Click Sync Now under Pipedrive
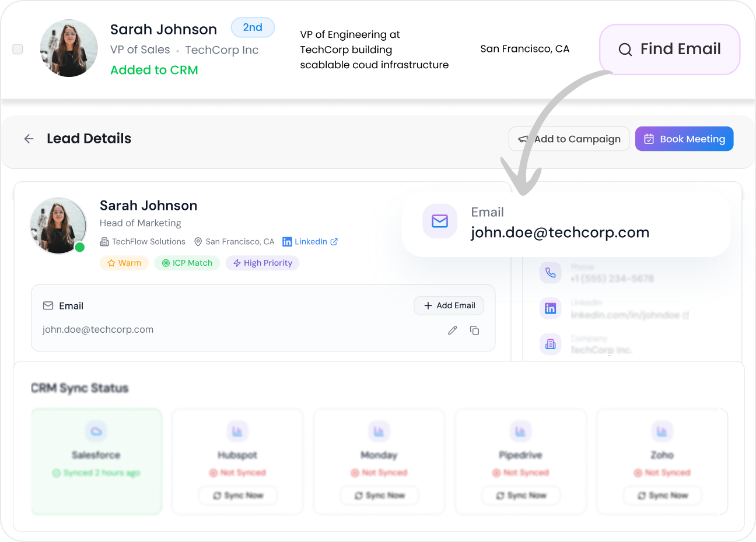Image resolution: width=756 pixels, height=542 pixels. (521, 495)
